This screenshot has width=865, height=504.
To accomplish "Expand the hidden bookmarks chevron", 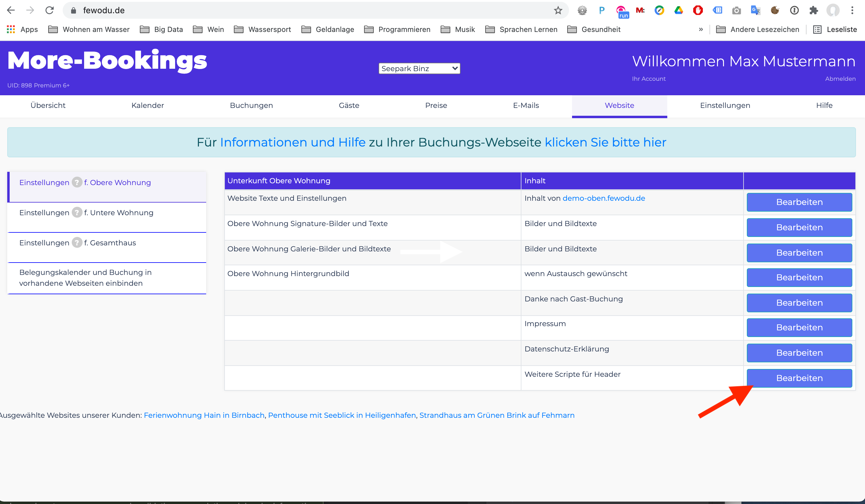I will click(x=701, y=30).
